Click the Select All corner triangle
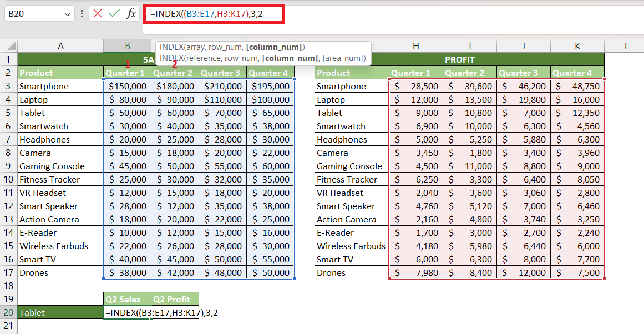This screenshot has width=644, height=334. pos(12,46)
